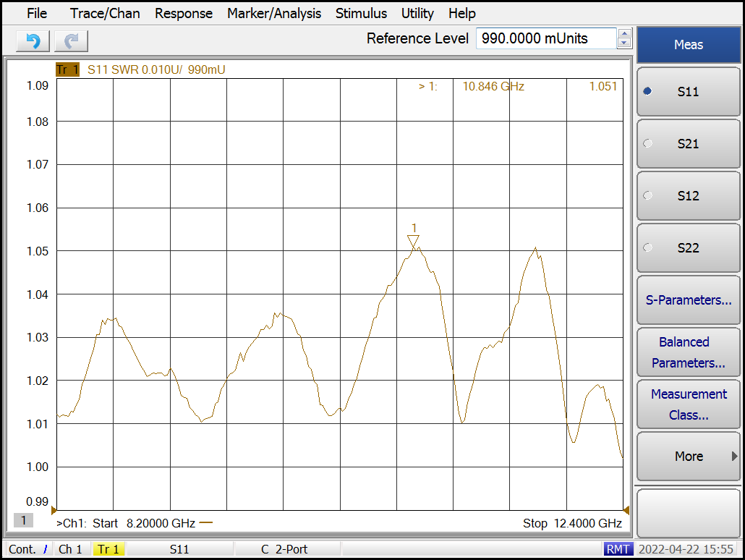Image resolution: width=745 pixels, height=560 pixels.
Task: Click the left reference level triangle indicator
Action: pos(54,510)
